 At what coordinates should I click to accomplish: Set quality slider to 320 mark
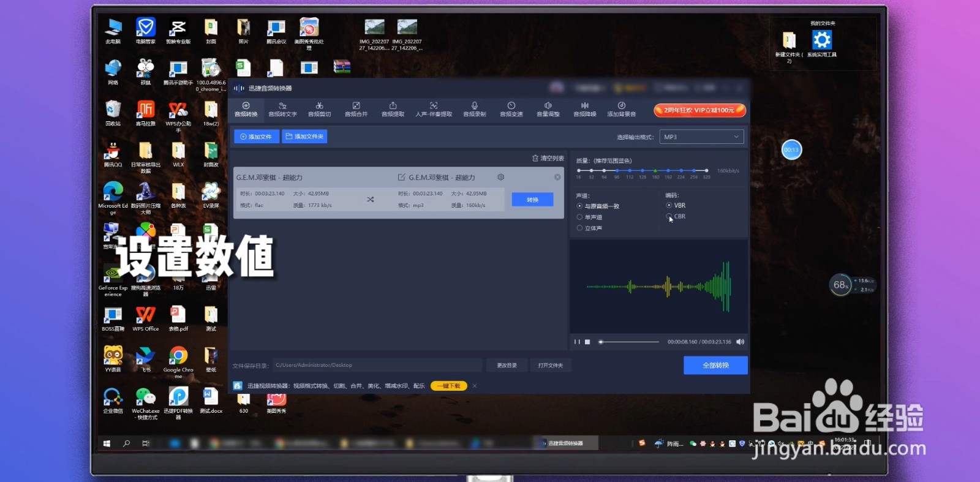point(706,170)
